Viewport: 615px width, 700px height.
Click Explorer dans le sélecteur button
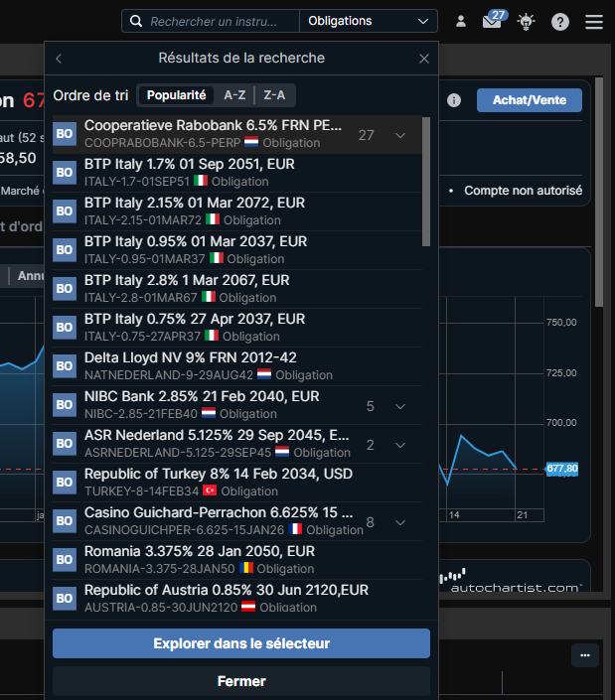(x=241, y=643)
